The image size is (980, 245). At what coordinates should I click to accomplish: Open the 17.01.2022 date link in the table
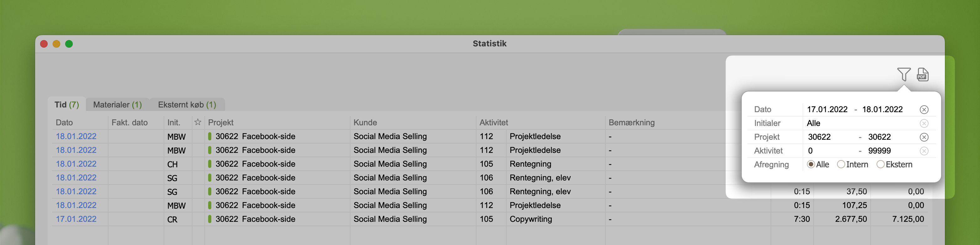76,219
